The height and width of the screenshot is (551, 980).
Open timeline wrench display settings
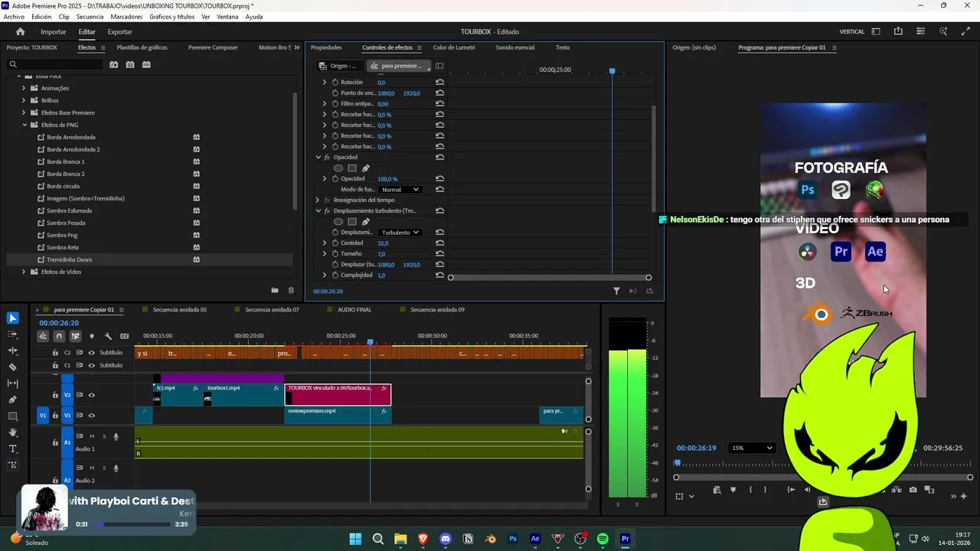[108, 336]
